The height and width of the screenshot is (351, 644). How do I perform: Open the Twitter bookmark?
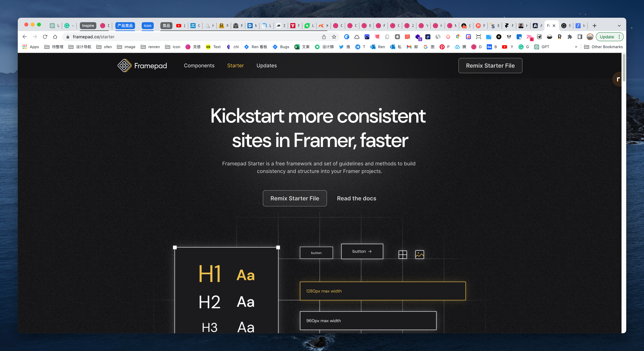[345, 47]
